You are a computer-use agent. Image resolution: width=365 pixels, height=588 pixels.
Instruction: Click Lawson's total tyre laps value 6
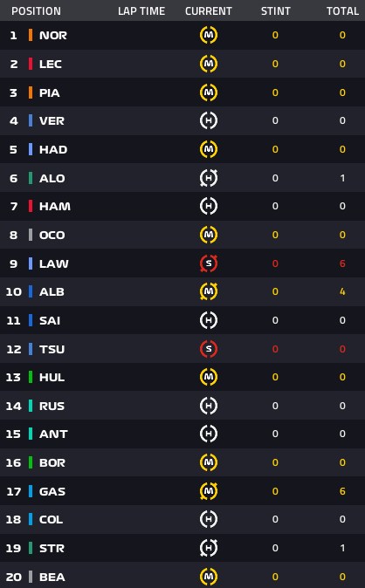point(342,263)
